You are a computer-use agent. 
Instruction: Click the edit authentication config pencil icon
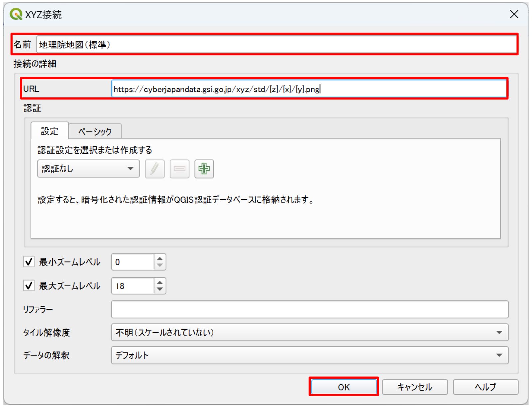pyautogui.click(x=155, y=169)
